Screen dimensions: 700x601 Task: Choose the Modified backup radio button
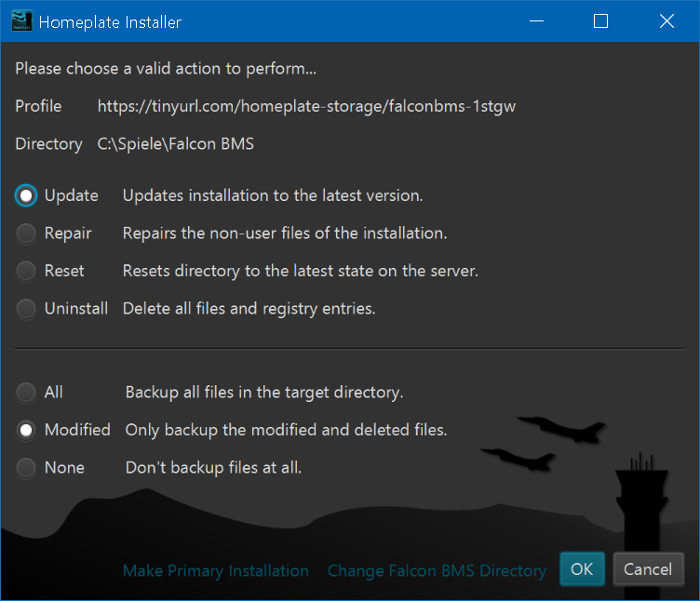coord(27,430)
